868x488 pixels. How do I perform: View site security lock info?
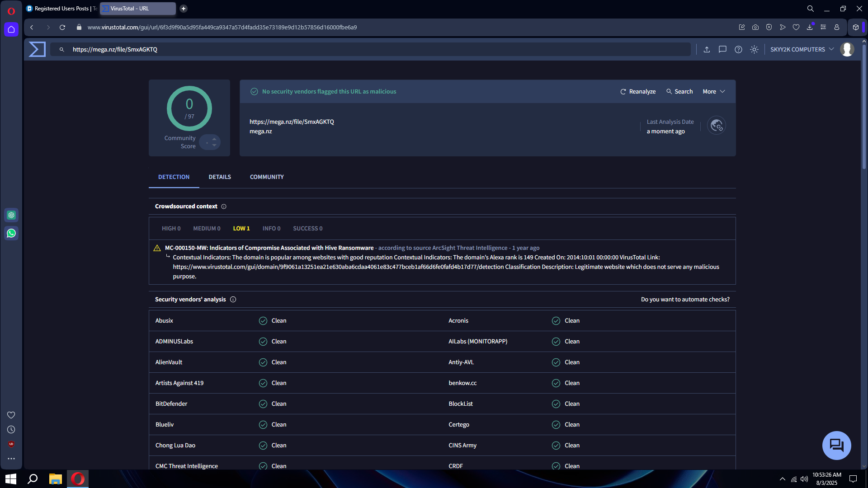[79, 27]
